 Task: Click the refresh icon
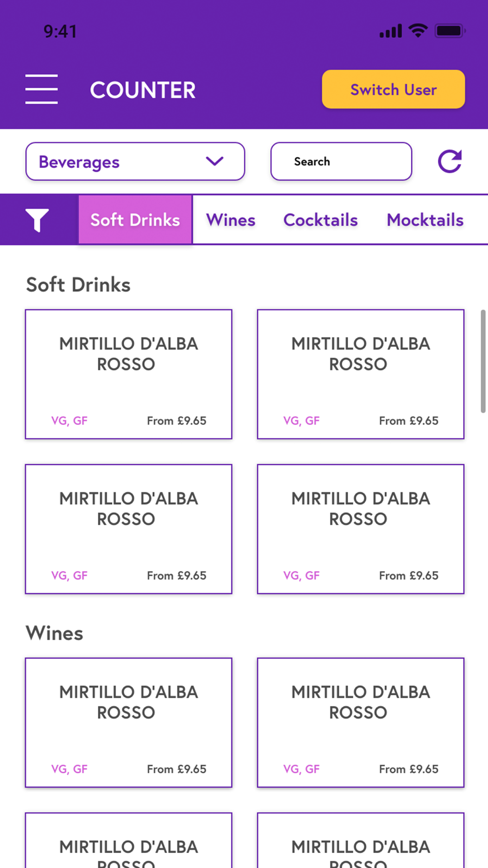point(449,162)
